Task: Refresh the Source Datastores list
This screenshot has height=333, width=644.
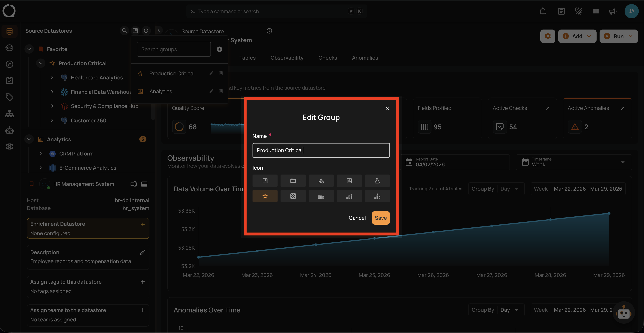Action: click(146, 30)
